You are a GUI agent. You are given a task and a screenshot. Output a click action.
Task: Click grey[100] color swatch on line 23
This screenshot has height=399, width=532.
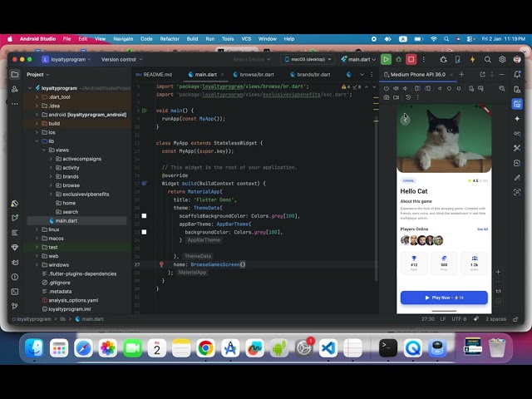click(144, 233)
